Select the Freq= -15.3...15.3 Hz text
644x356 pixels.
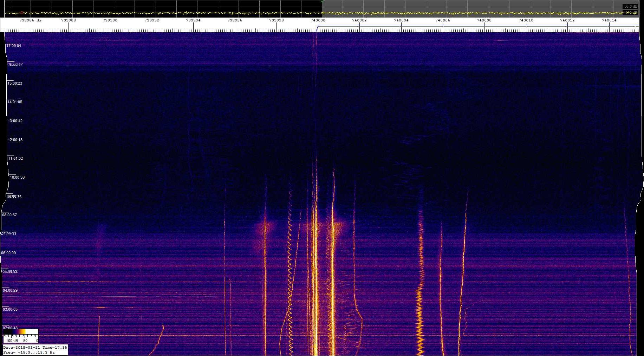tap(29, 352)
